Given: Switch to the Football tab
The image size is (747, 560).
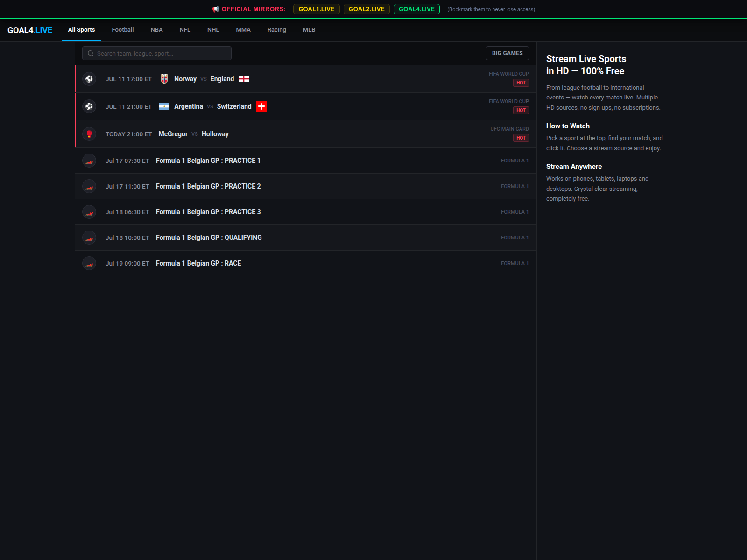Looking at the screenshot, I should pyautogui.click(x=123, y=29).
